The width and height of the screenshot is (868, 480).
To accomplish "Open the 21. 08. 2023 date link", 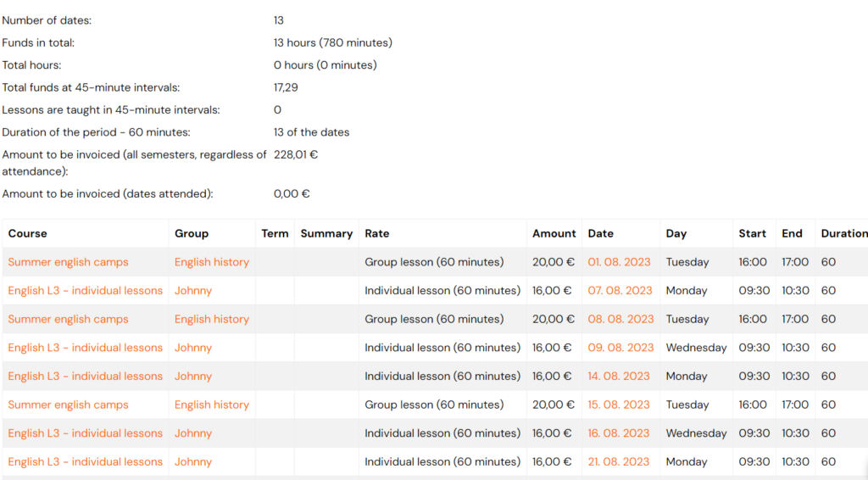I will tap(618, 461).
